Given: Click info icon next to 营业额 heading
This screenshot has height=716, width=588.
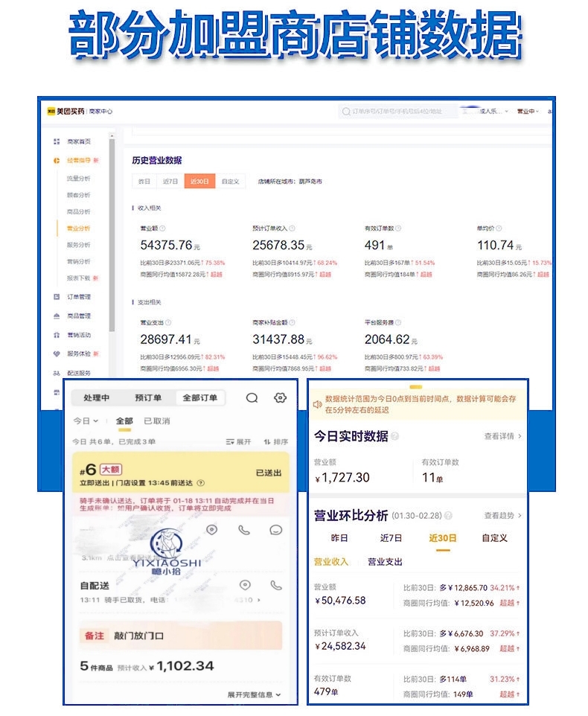Looking at the screenshot, I should [162, 228].
